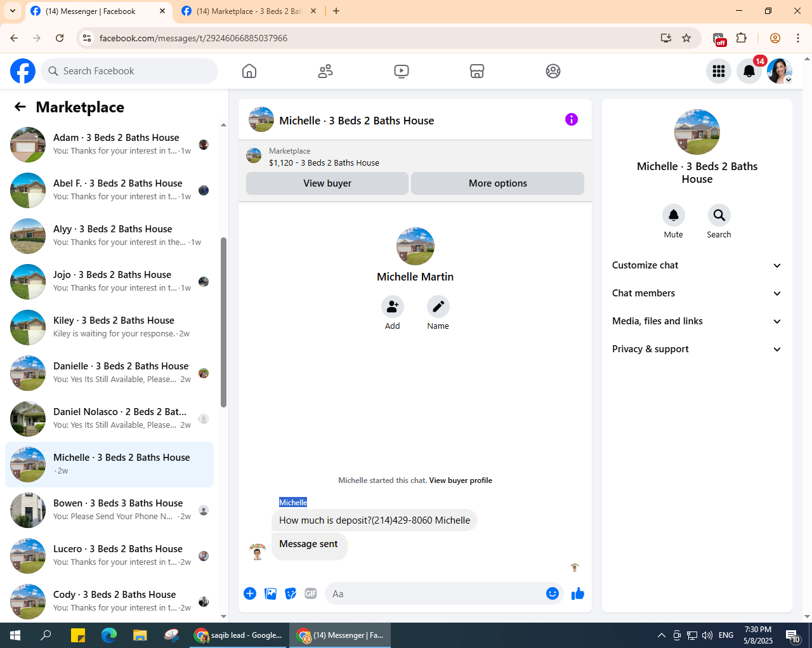Open Chrome profile icon
812x648 pixels.
click(775, 38)
